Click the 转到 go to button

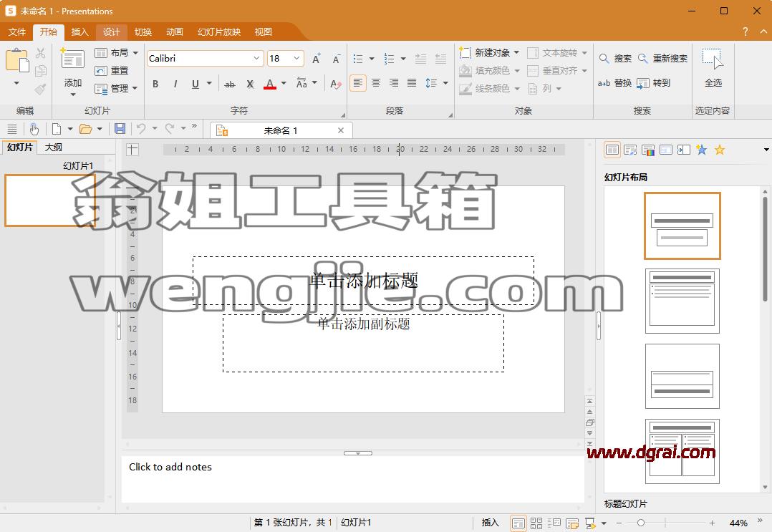point(653,82)
